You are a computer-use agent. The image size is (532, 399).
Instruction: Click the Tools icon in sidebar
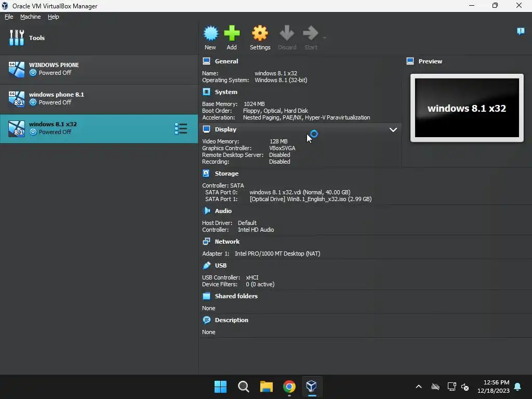[x=16, y=37]
